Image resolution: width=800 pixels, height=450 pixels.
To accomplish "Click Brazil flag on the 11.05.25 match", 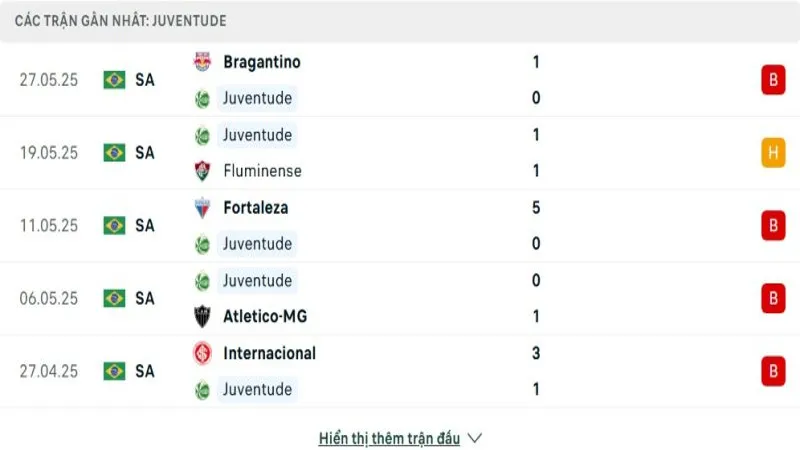I will click(114, 226).
